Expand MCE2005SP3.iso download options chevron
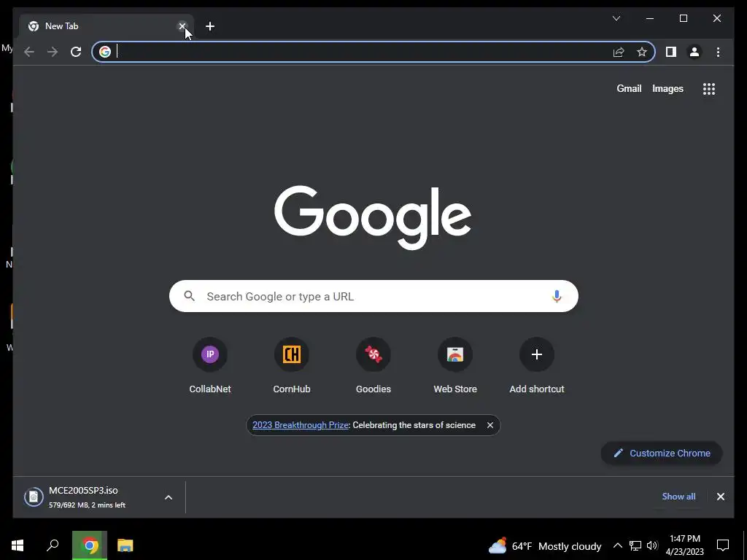 tap(169, 497)
